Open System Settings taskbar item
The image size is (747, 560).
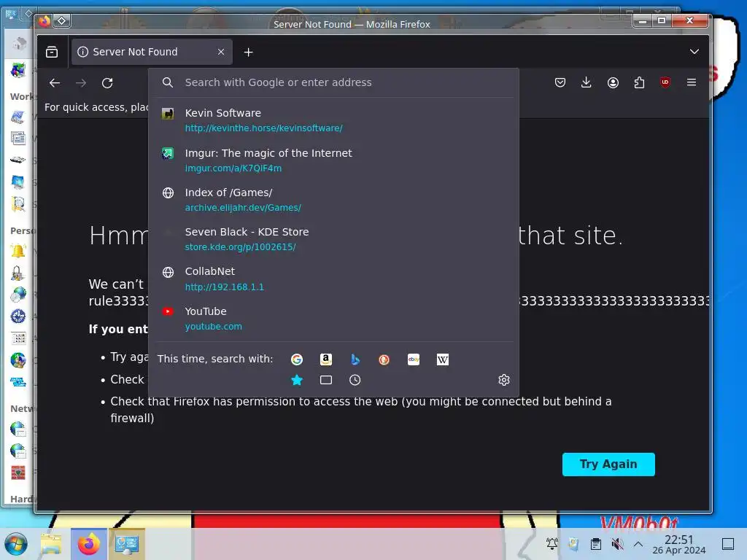coord(127,544)
